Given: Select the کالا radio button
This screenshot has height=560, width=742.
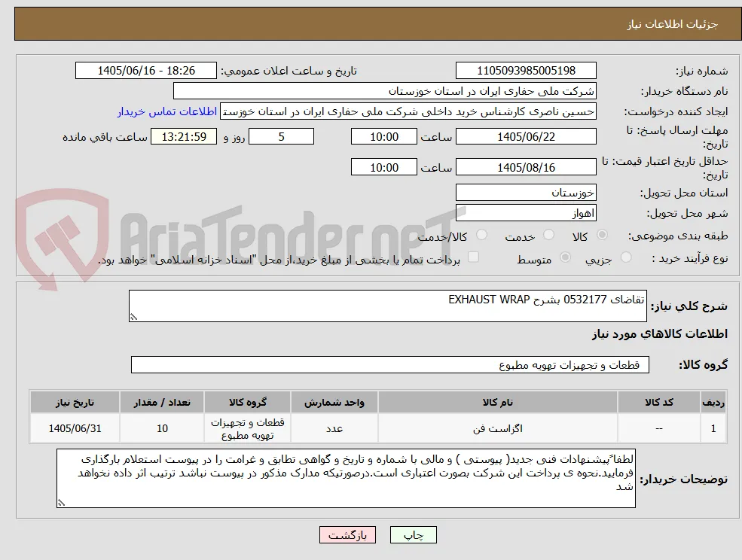Looking at the screenshot, I should click(x=603, y=235).
